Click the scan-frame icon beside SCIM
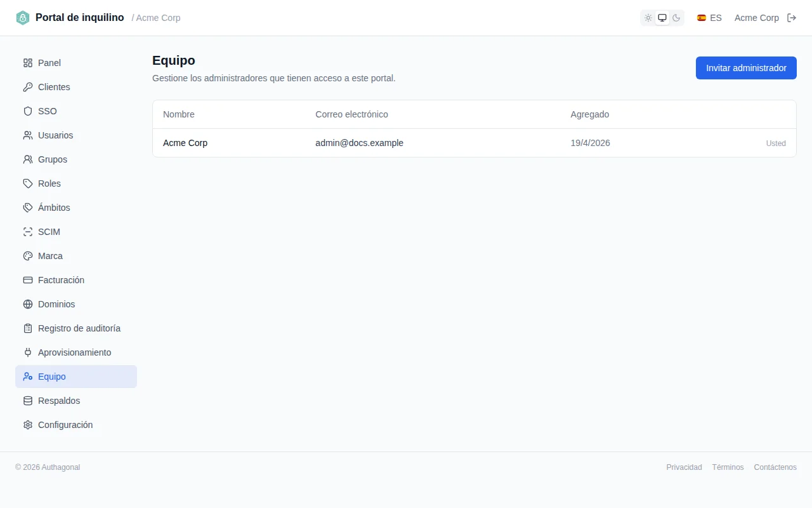 click(28, 232)
